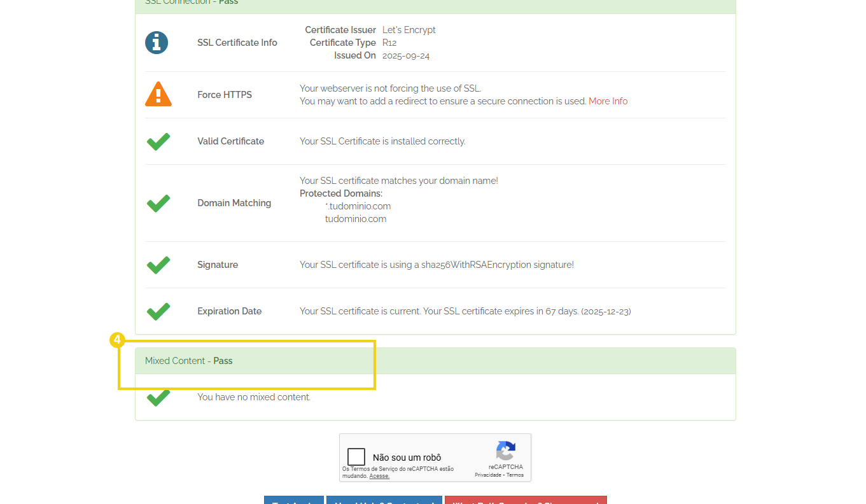Open the Force HTTPS "More Info" link
866x504 pixels.
pos(608,101)
